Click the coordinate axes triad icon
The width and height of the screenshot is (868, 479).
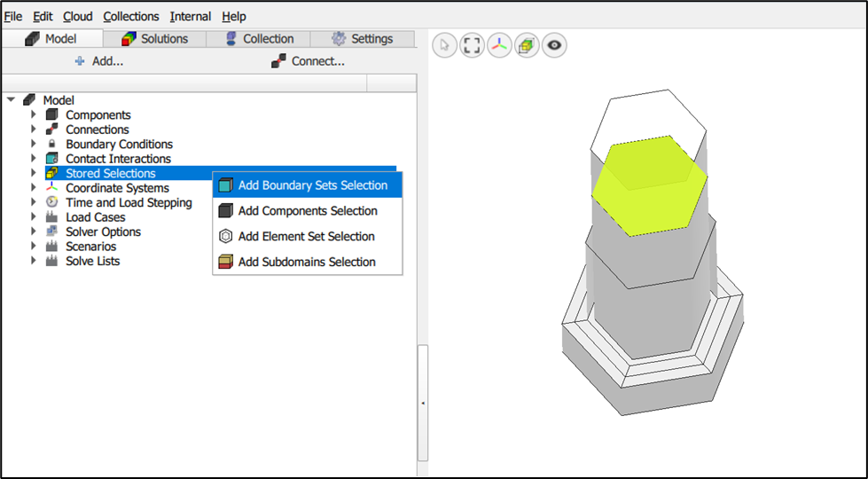click(x=500, y=45)
